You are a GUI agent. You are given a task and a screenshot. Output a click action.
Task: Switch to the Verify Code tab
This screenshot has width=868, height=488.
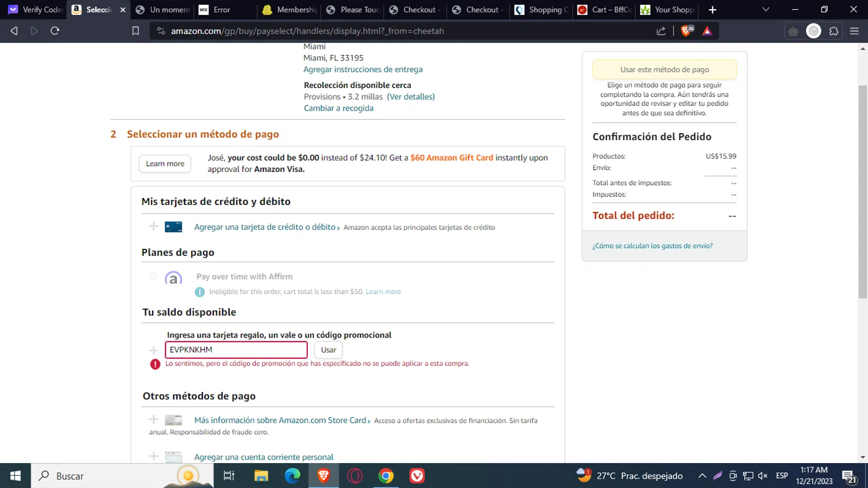35,10
